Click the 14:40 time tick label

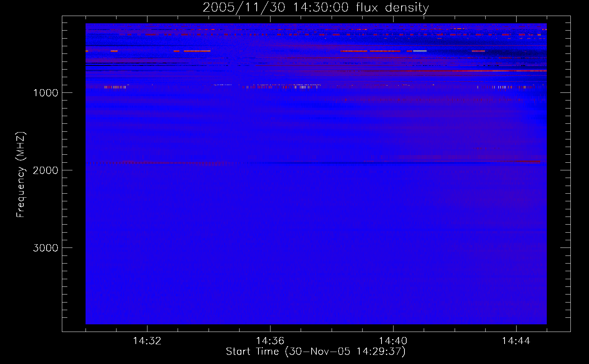click(393, 341)
